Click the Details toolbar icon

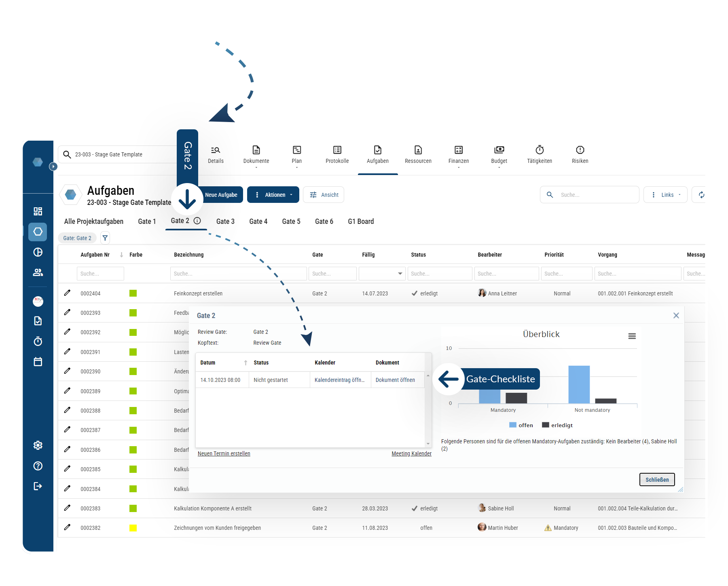[x=216, y=155]
